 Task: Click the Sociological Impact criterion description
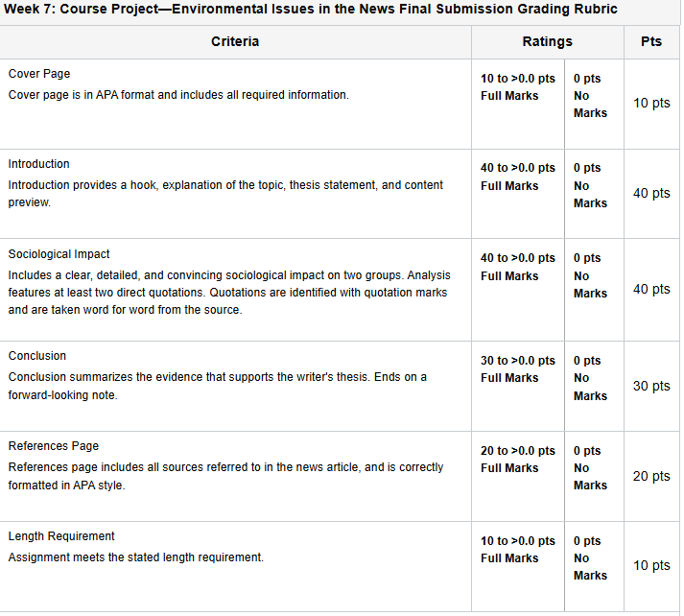tap(229, 293)
